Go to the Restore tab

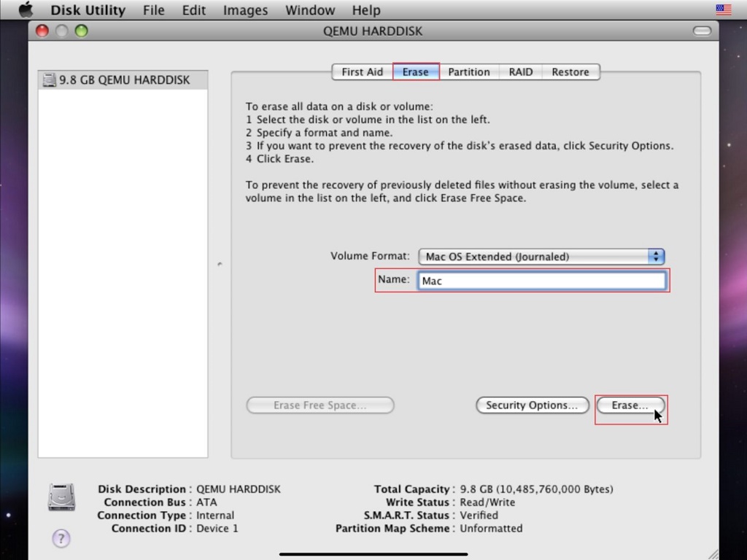(570, 72)
